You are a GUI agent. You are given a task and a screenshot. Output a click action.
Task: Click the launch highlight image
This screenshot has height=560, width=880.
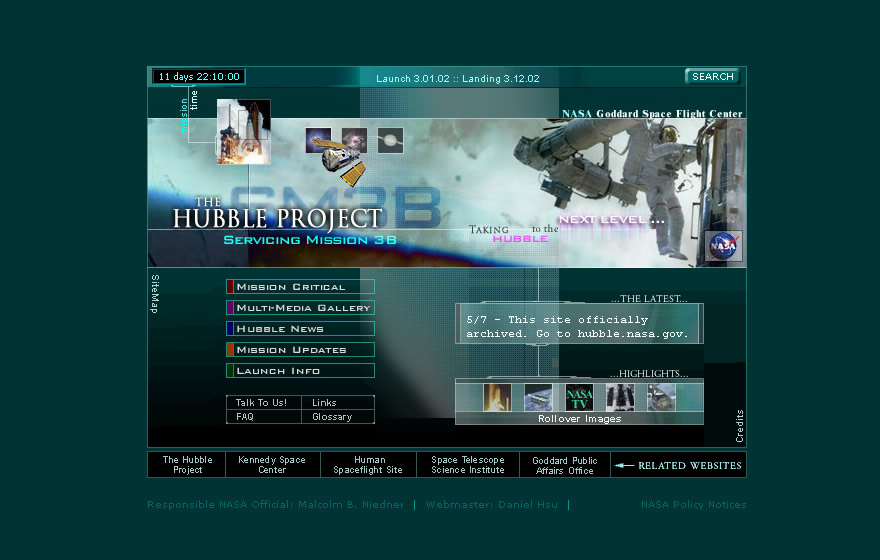tap(497, 397)
